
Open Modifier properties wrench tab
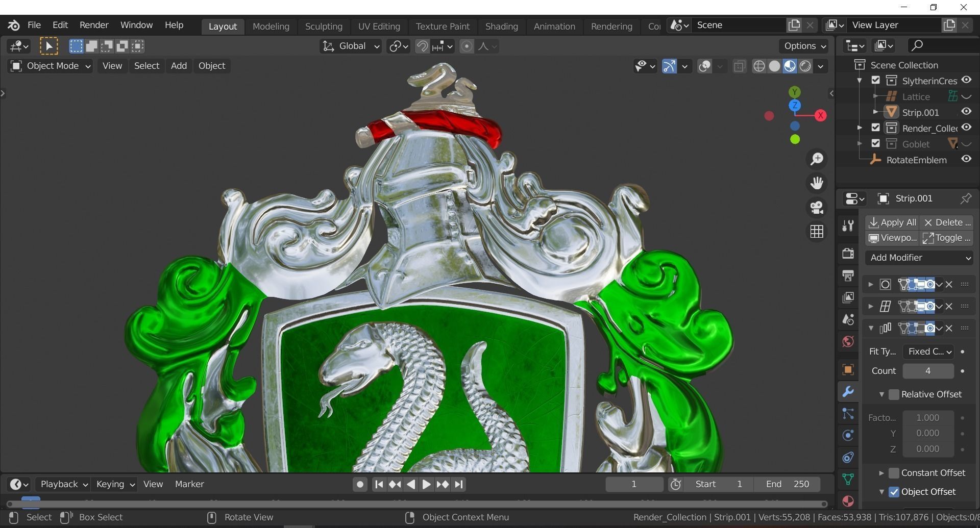click(x=848, y=392)
